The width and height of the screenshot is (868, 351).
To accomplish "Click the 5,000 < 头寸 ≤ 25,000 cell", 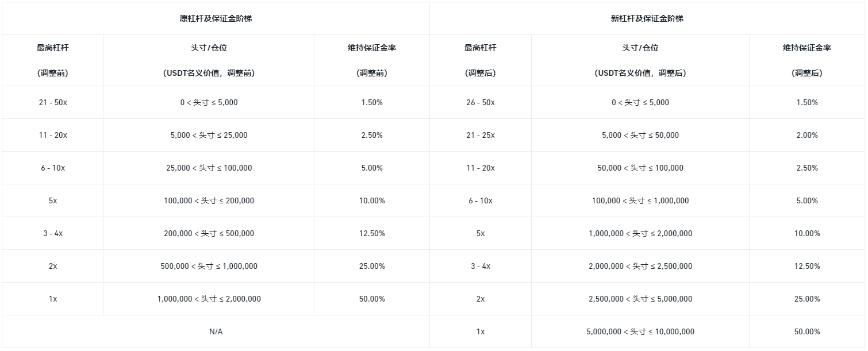I will point(209,135).
